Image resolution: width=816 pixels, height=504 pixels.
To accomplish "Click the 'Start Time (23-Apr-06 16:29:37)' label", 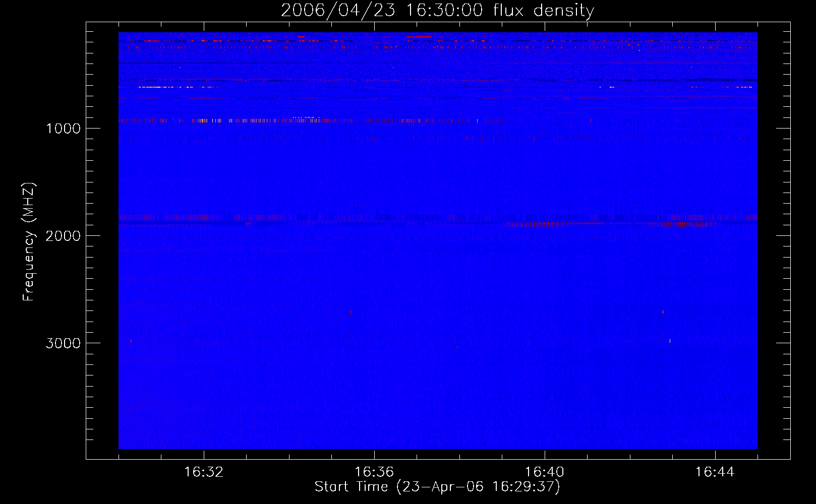I will tap(437, 487).
